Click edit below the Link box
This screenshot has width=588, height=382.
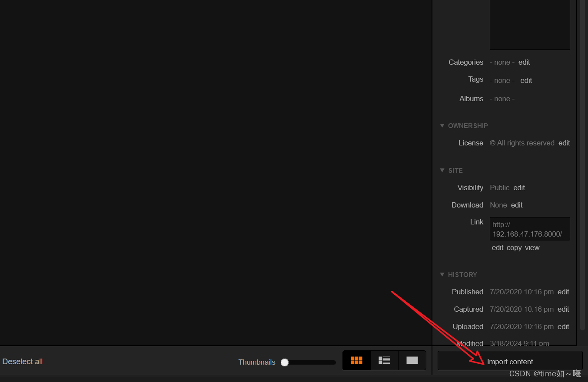pyautogui.click(x=498, y=247)
